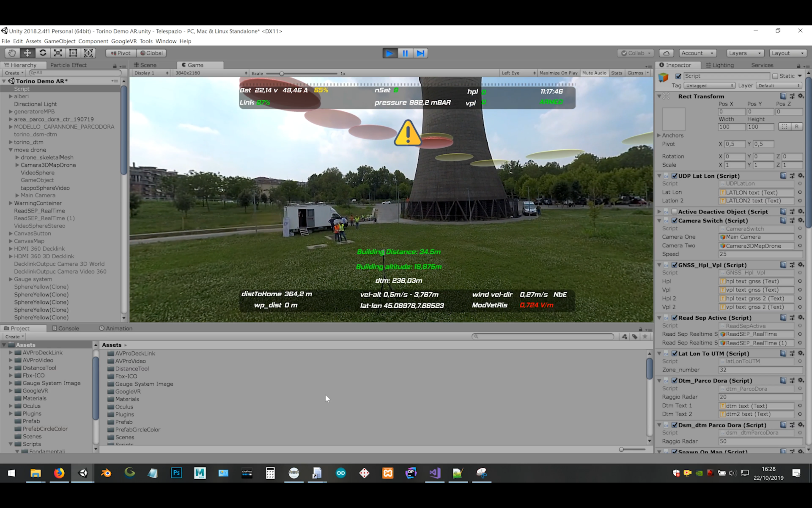Switch to the Lighting tab

click(720, 65)
